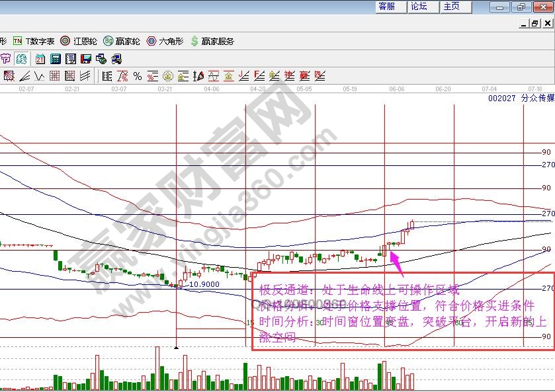Open the 论坛 forum link
Screen dimensions: 555x392
pyautogui.click(x=419, y=7)
